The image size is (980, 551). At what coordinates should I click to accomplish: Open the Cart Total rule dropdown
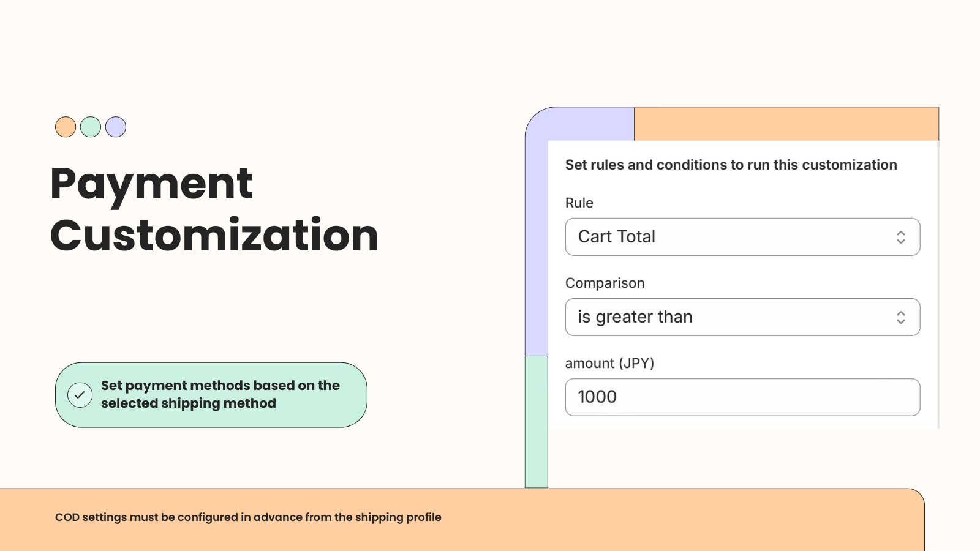pyautogui.click(x=742, y=237)
